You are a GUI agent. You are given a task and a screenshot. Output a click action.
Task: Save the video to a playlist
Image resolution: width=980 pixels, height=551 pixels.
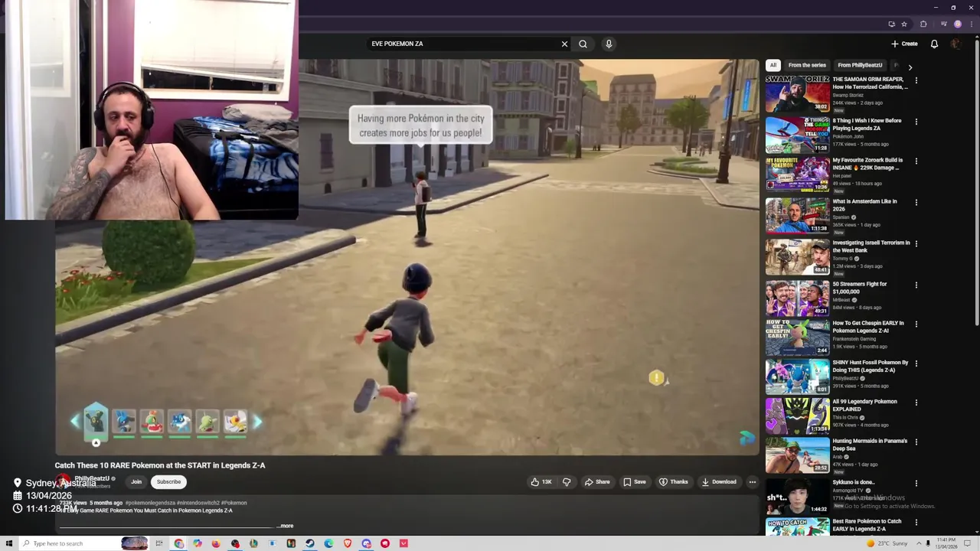tap(635, 481)
